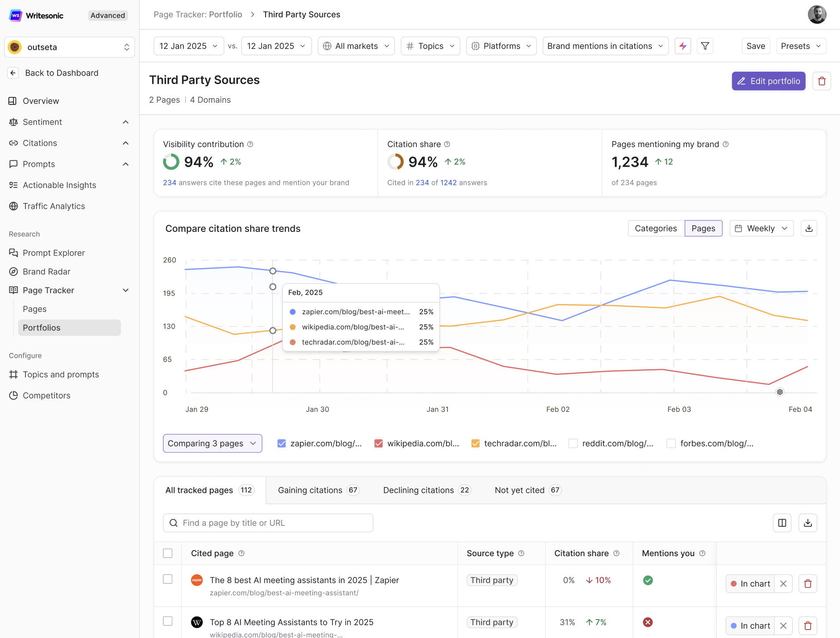Click the red delete portfolio trash icon
This screenshot has width=840, height=638.
(822, 81)
